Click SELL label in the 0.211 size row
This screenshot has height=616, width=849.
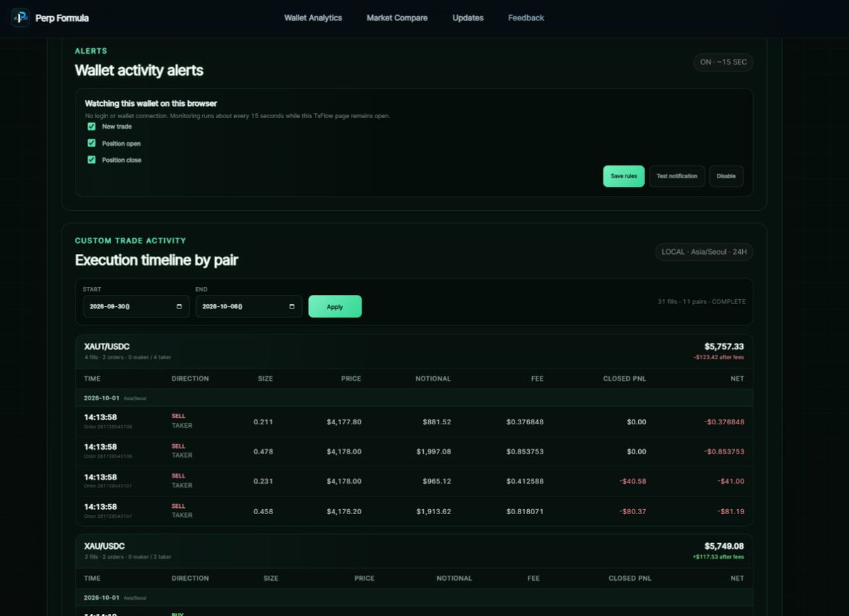tap(178, 416)
